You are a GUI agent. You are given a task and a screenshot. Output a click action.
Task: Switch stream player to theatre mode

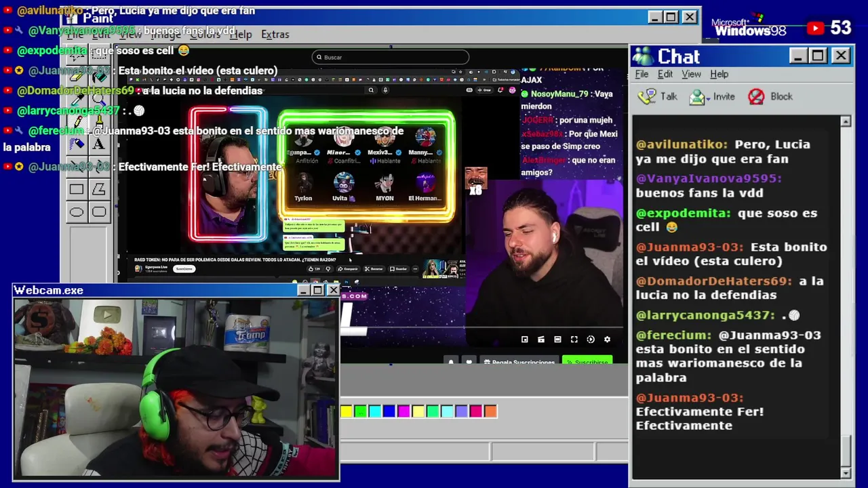557,339
